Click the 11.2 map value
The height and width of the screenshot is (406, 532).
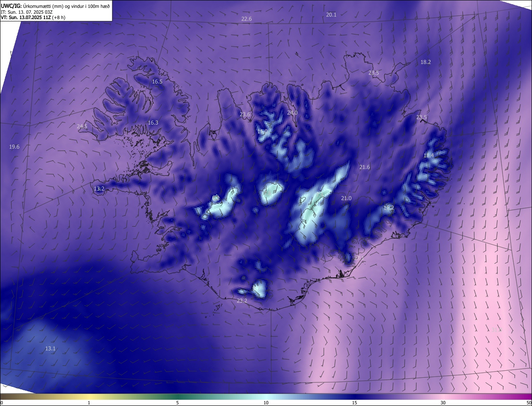pyautogui.click(x=389, y=208)
